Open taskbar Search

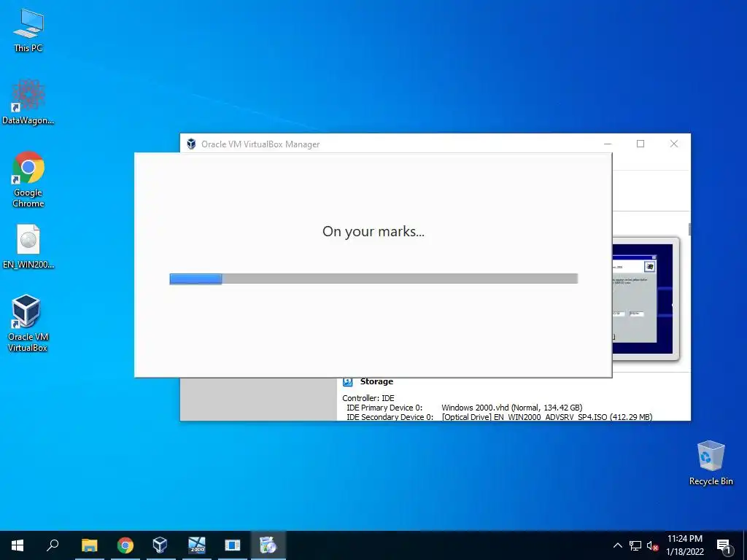[53, 545]
